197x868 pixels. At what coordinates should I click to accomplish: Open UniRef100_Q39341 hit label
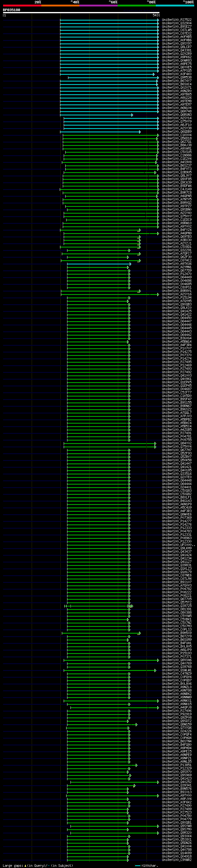click(177, 786)
